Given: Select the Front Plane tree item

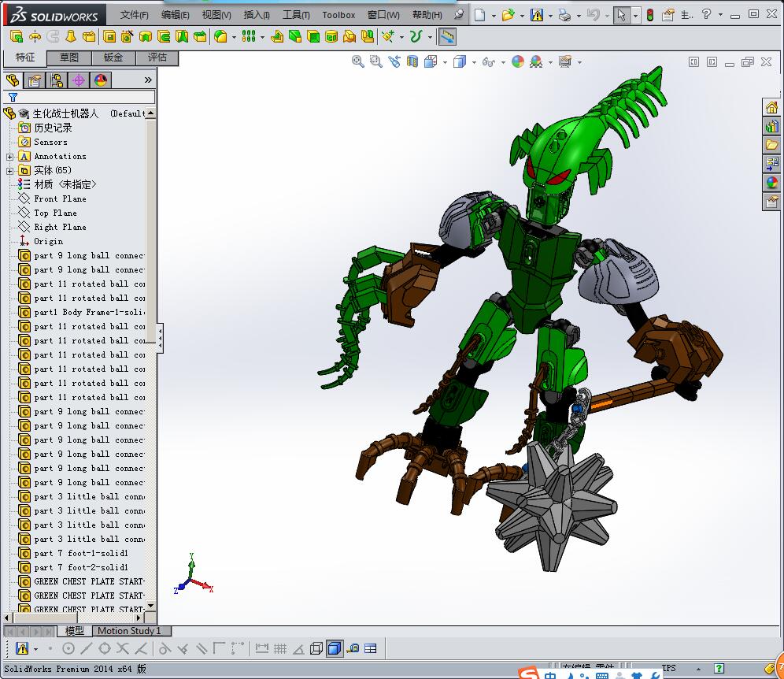Looking at the screenshot, I should [53, 199].
